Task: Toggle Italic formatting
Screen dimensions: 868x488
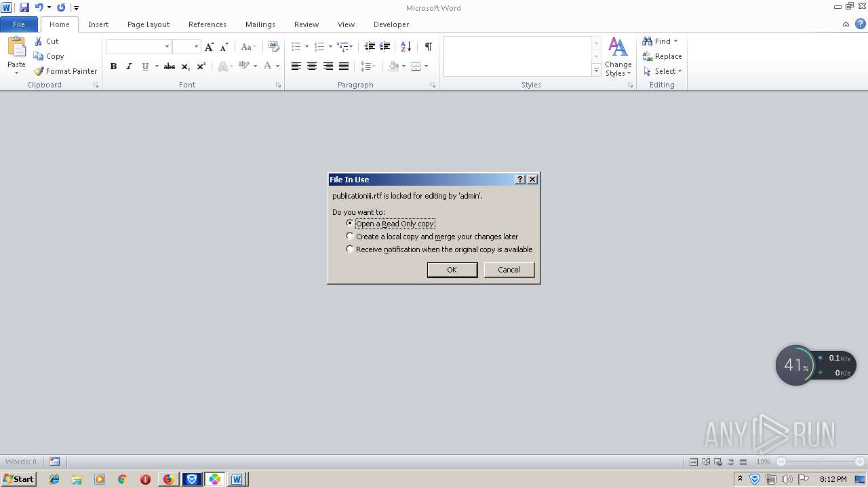Action: pyautogui.click(x=129, y=66)
